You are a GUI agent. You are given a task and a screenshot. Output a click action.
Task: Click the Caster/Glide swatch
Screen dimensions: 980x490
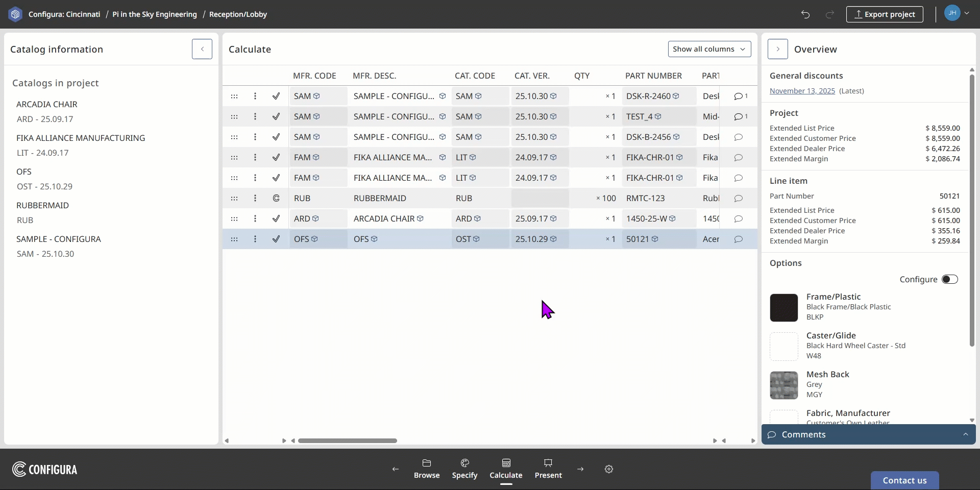(784, 347)
